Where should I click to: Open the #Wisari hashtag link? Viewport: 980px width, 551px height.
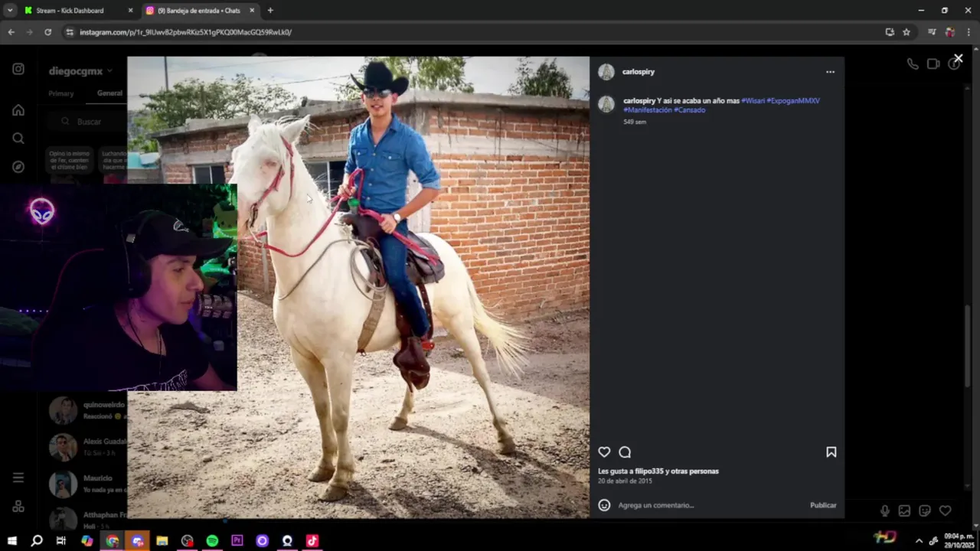click(x=753, y=101)
